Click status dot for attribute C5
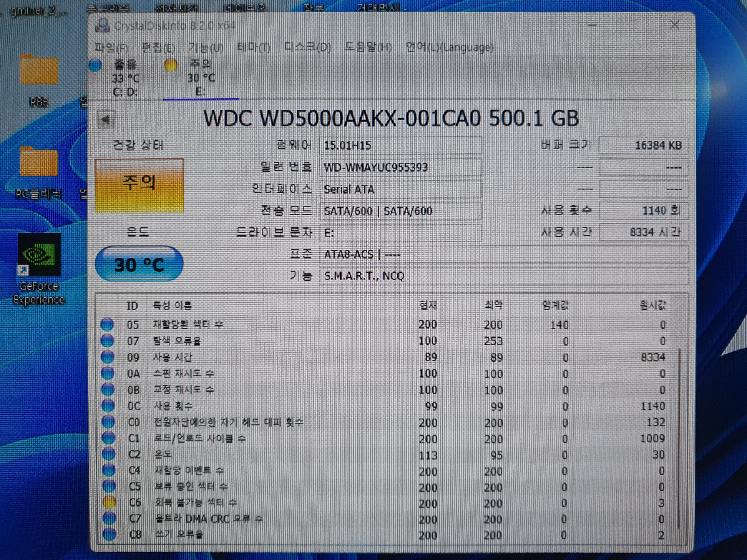This screenshot has height=560, width=747. (109, 486)
